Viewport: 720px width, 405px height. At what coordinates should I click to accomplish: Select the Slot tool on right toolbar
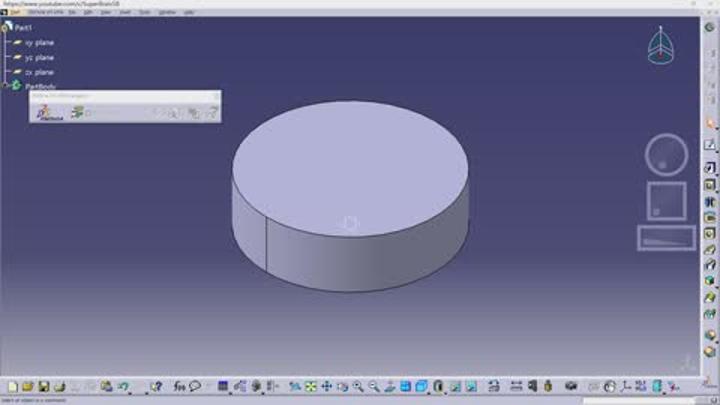point(709,265)
